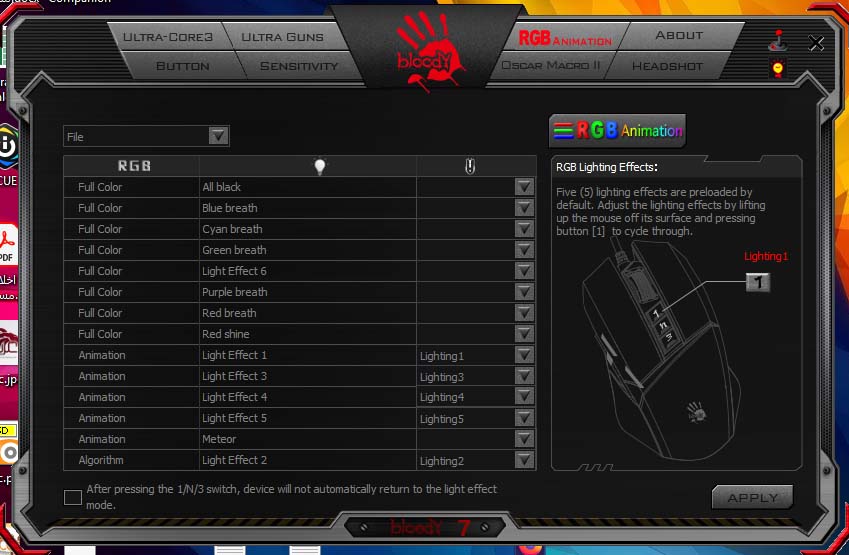Click the Bloody red hand logo
Screen dimensions: 849x555
click(425, 52)
